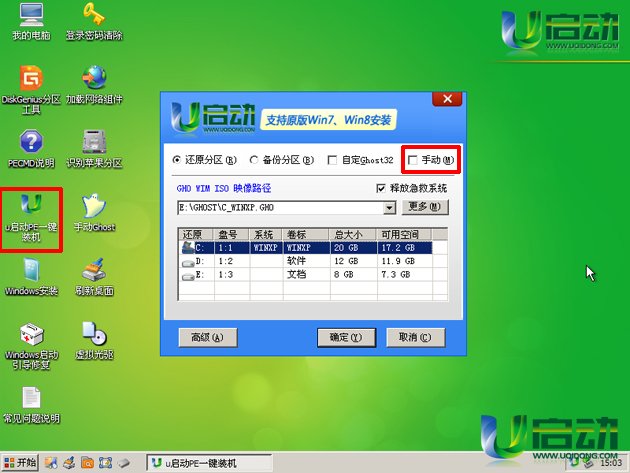Select the 还原分区 radio button
The height and width of the screenshot is (473, 630).
pyautogui.click(x=178, y=160)
